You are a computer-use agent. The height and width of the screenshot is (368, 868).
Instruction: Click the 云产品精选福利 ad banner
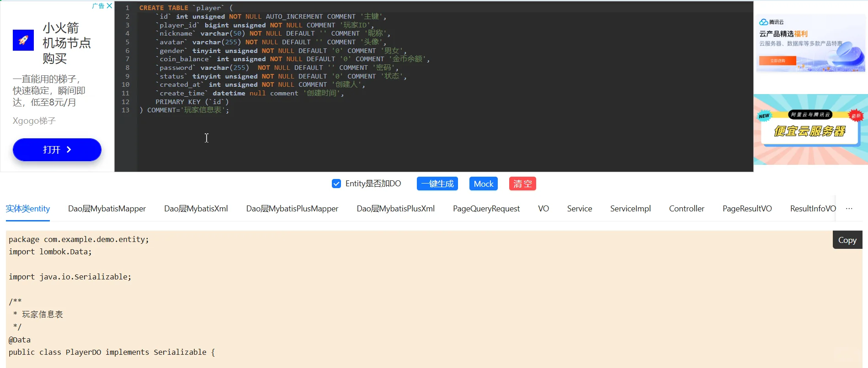pyautogui.click(x=810, y=43)
